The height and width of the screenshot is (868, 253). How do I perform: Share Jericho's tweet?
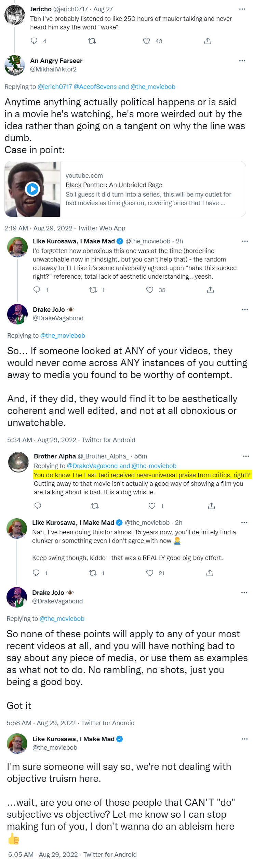coord(208,41)
